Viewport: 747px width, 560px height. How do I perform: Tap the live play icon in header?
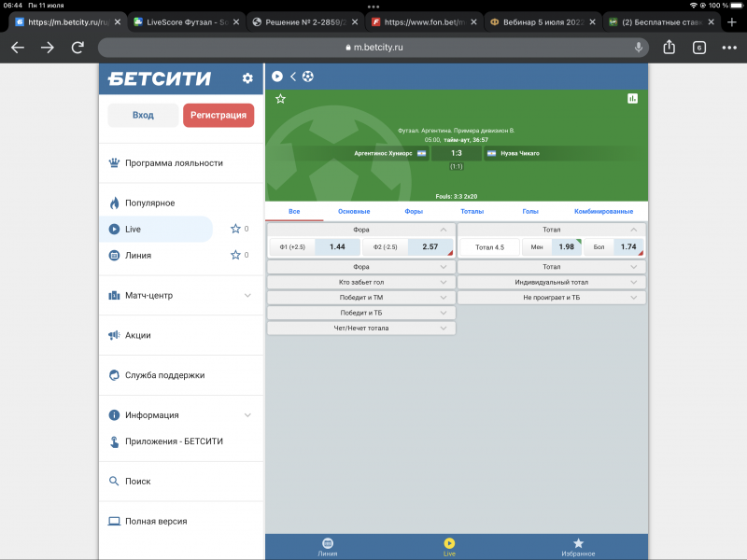click(277, 77)
